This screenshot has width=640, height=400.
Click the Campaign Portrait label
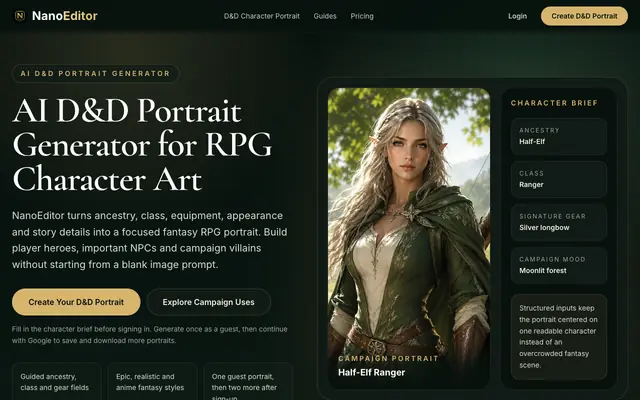(388, 358)
